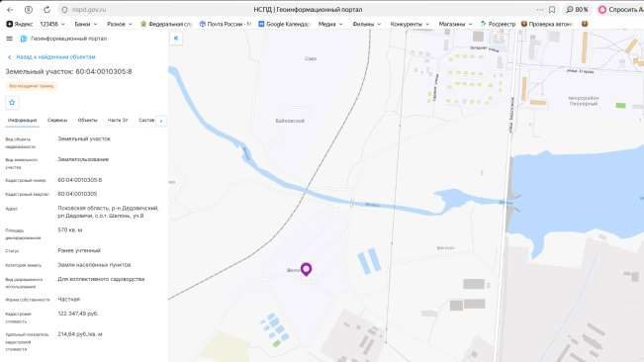Add the land plot to favorites with the star
Screen dimensions: 644x362
point(12,102)
